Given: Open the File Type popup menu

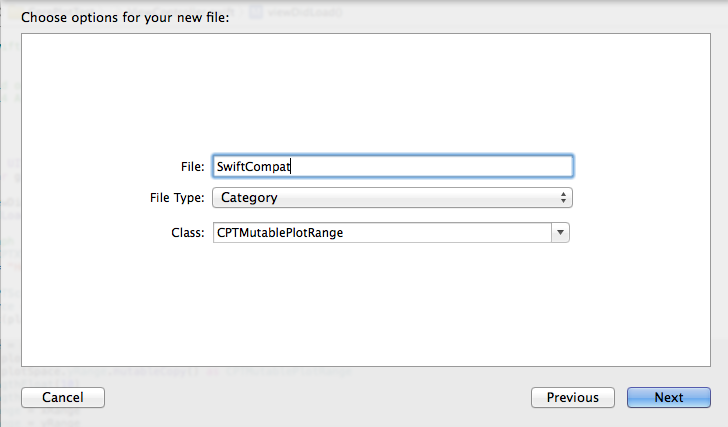Looking at the screenshot, I should pyautogui.click(x=392, y=198).
